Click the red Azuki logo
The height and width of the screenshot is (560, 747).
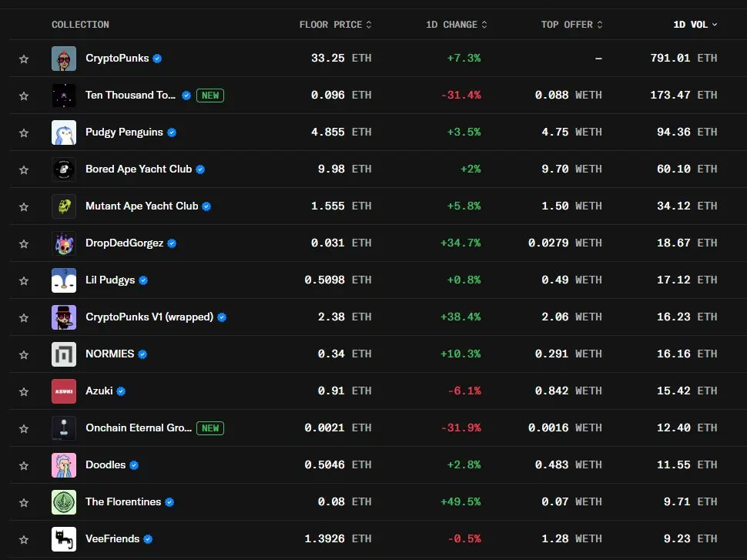coord(64,391)
